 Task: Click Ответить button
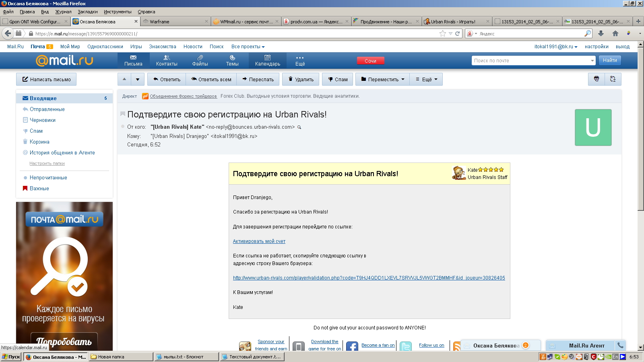[167, 79]
